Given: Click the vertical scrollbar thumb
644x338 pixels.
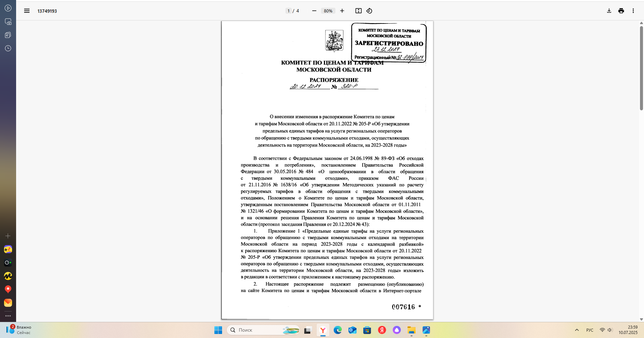Looking at the screenshot, I should [641, 68].
